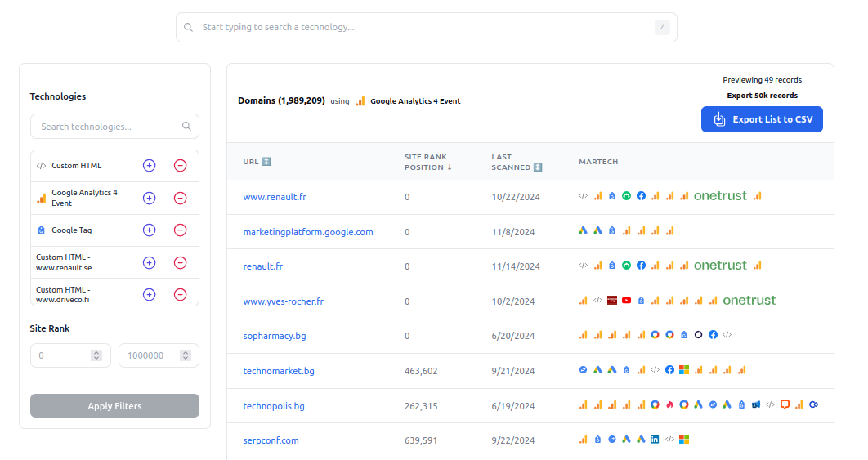
Task: Click the Facebook icon in technomarket.bg row
Action: coord(670,370)
